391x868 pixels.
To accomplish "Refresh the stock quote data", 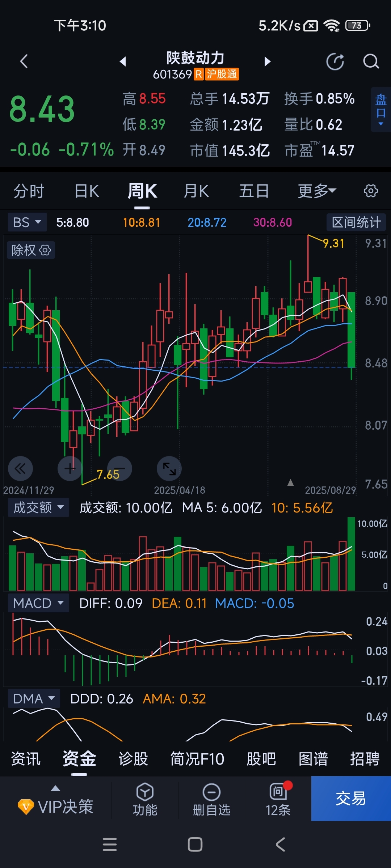I will 335,61.
